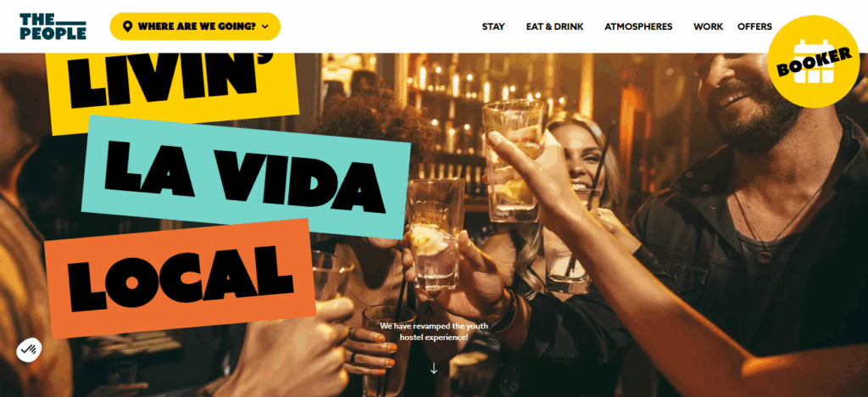Click the Booker text label
The image size is (868, 397).
coord(814,62)
